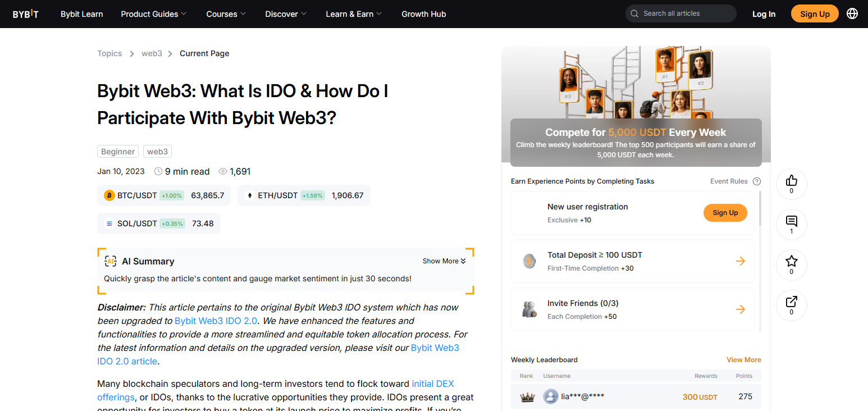Open Invite Friends task arrow
The width and height of the screenshot is (868, 411).
741,309
